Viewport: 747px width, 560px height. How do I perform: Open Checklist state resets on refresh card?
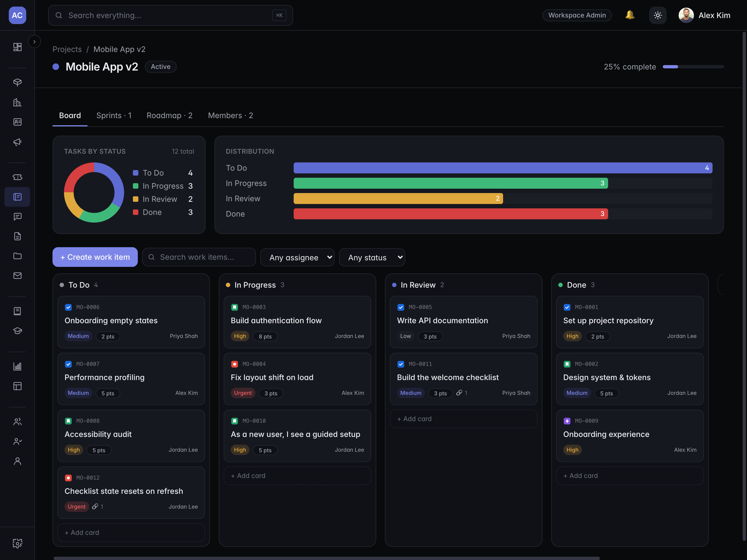[131, 492]
